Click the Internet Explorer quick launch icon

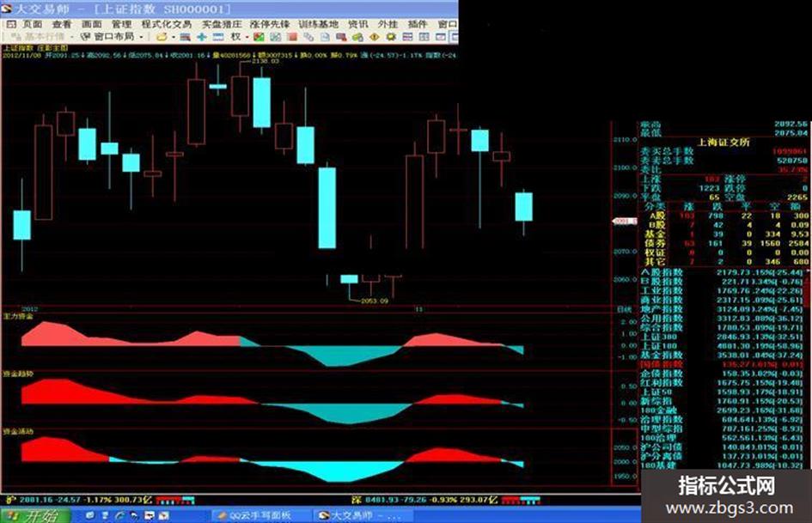119,516
